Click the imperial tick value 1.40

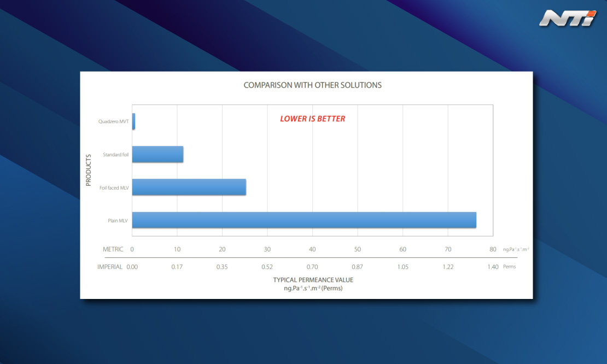click(x=493, y=267)
